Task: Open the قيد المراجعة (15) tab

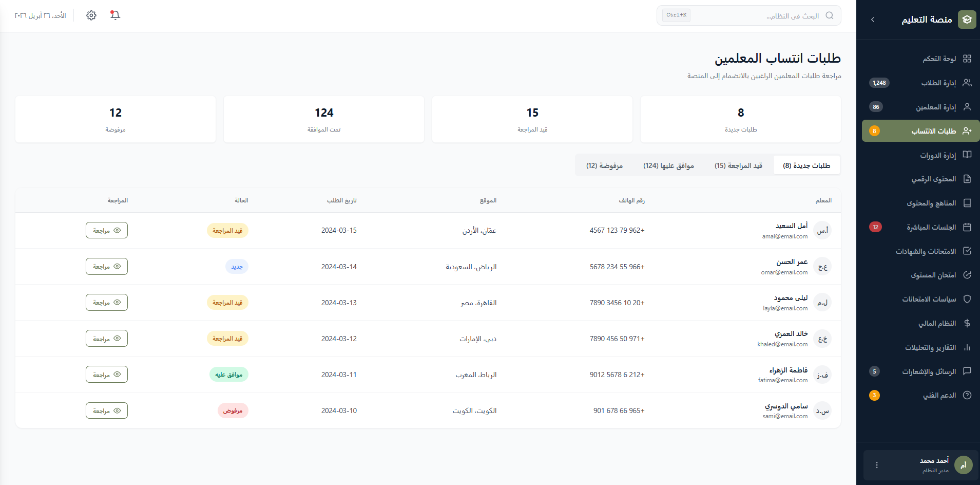Action: pyautogui.click(x=738, y=165)
